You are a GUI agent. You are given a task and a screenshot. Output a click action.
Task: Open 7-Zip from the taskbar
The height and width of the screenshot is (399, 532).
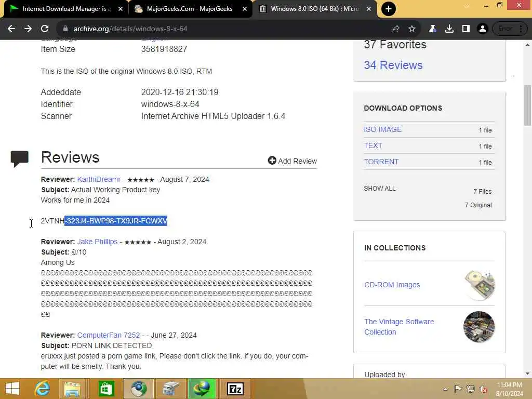coord(235,389)
